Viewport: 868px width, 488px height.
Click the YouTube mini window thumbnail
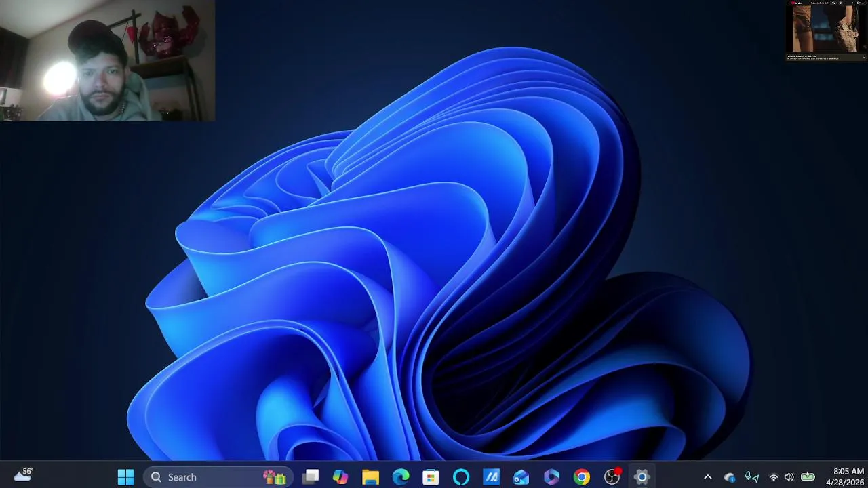click(826, 31)
